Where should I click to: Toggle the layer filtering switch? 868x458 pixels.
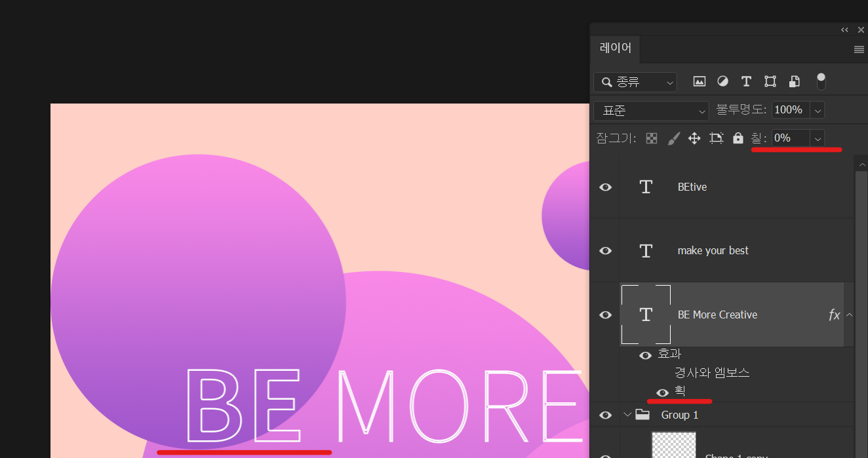pyautogui.click(x=821, y=81)
